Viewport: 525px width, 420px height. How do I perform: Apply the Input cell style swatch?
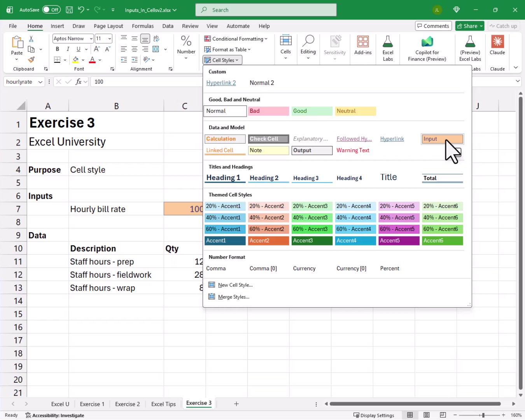pyautogui.click(x=442, y=139)
